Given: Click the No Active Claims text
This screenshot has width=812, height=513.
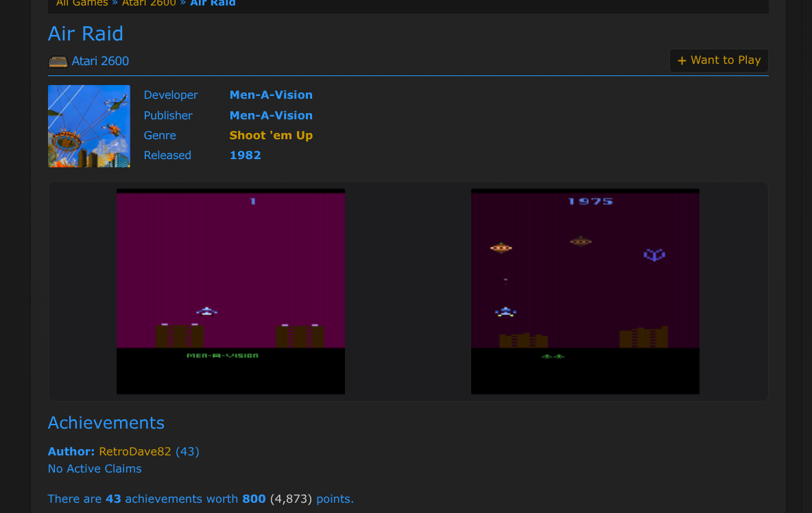Looking at the screenshot, I should (x=95, y=468).
